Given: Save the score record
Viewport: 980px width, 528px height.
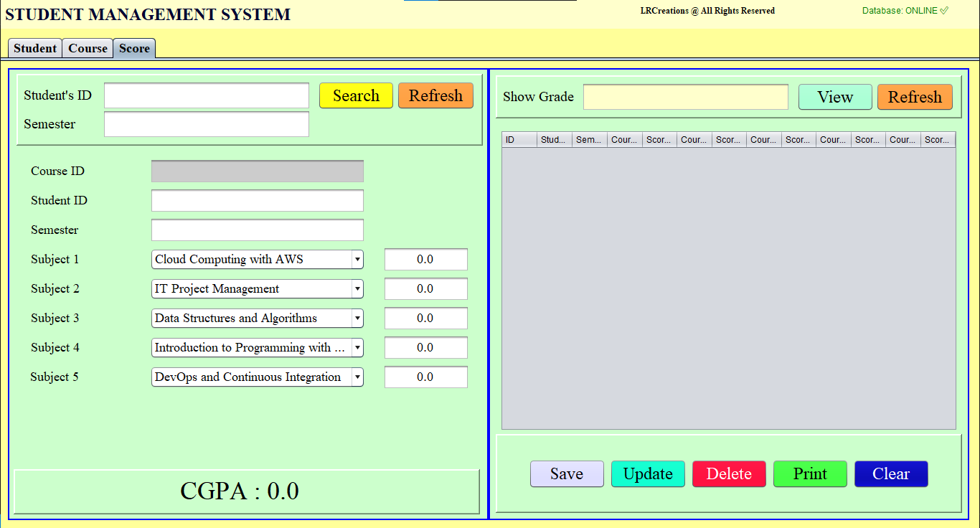Looking at the screenshot, I should (x=567, y=473).
